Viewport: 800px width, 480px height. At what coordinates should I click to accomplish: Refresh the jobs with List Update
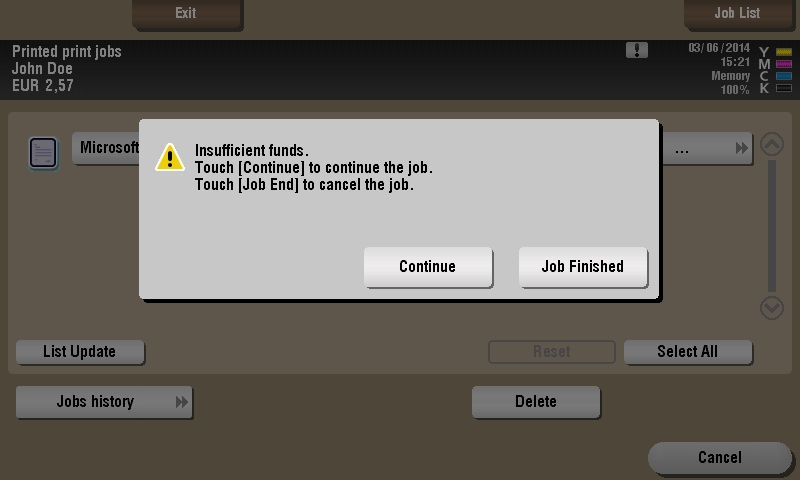tap(80, 352)
